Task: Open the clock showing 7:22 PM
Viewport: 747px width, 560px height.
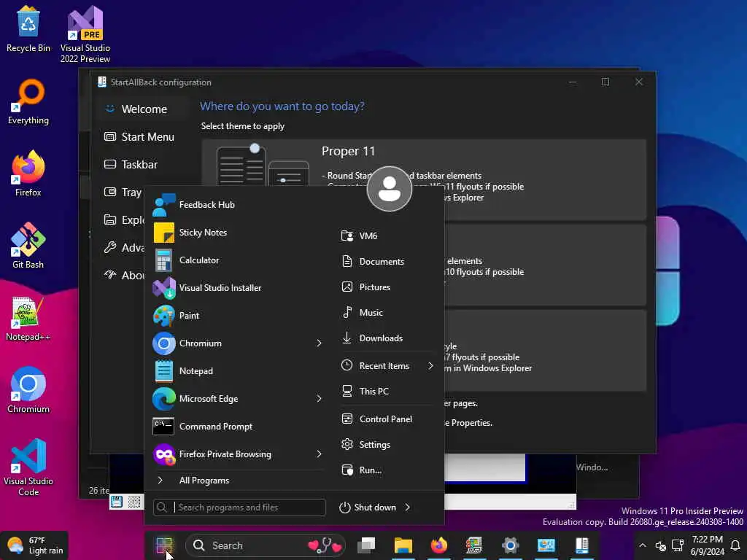Action: pos(707,545)
